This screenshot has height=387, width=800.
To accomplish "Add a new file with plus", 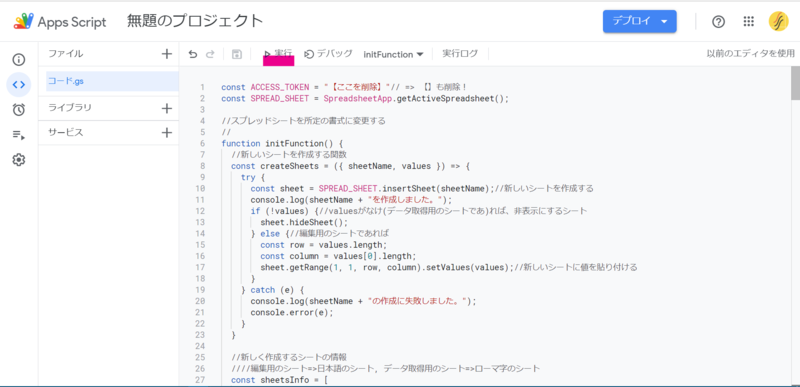I will click(x=166, y=54).
